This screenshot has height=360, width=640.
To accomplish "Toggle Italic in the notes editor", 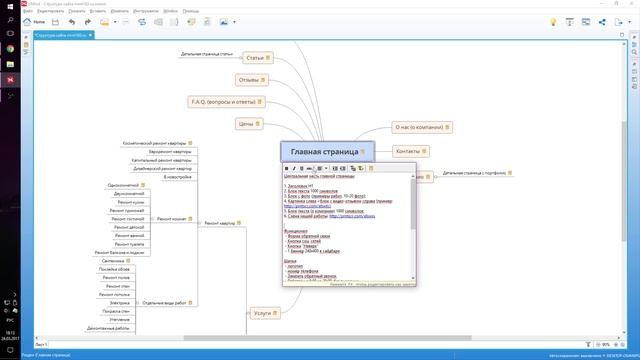I will tap(294, 168).
